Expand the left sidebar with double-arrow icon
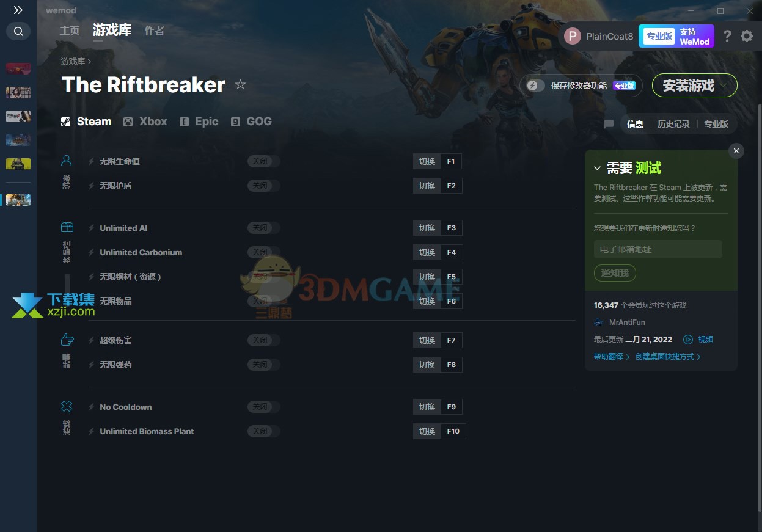The image size is (762, 532). click(x=18, y=10)
